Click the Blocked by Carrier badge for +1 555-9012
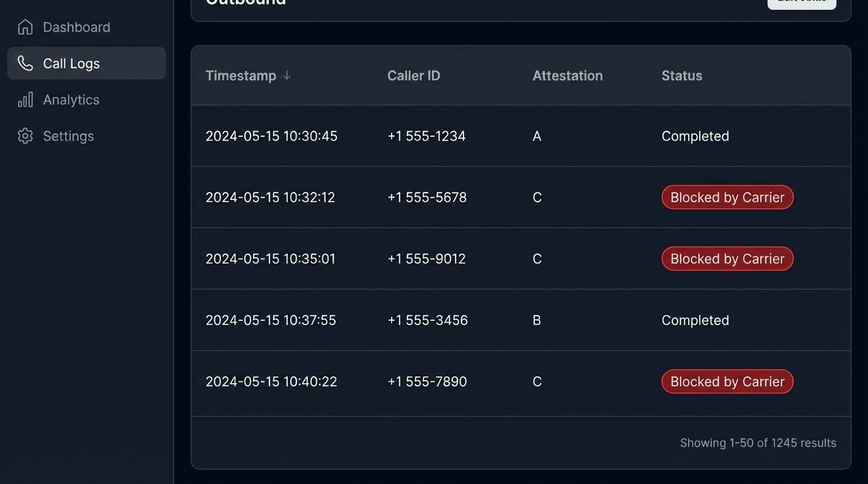Image resolution: width=868 pixels, height=484 pixels. click(727, 259)
